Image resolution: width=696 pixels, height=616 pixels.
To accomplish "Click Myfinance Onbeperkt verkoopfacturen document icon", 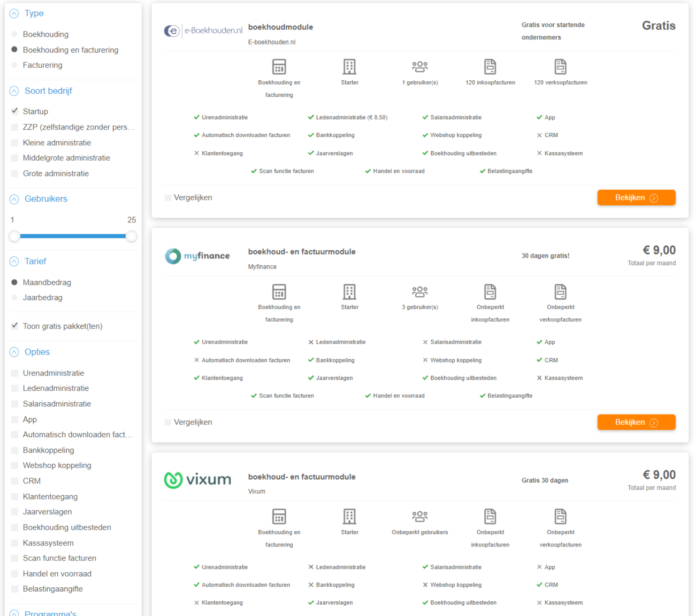I will click(x=560, y=292).
